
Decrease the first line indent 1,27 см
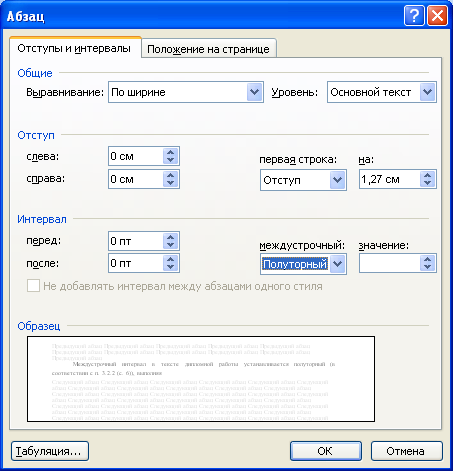tap(428, 183)
